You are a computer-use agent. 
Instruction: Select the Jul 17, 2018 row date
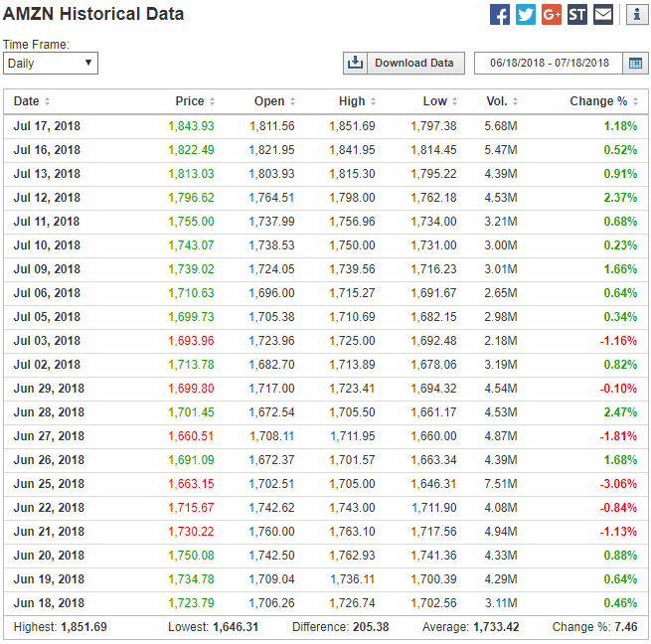click(x=47, y=126)
